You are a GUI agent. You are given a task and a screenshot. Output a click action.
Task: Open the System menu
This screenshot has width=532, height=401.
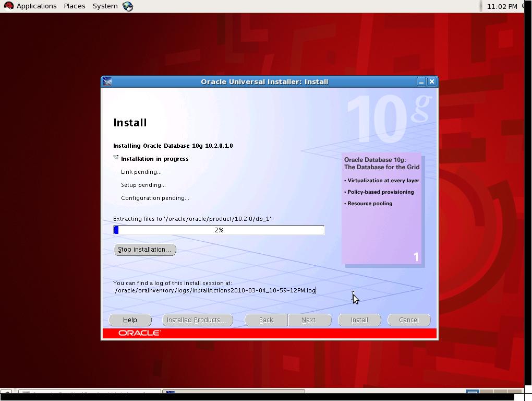click(105, 6)
